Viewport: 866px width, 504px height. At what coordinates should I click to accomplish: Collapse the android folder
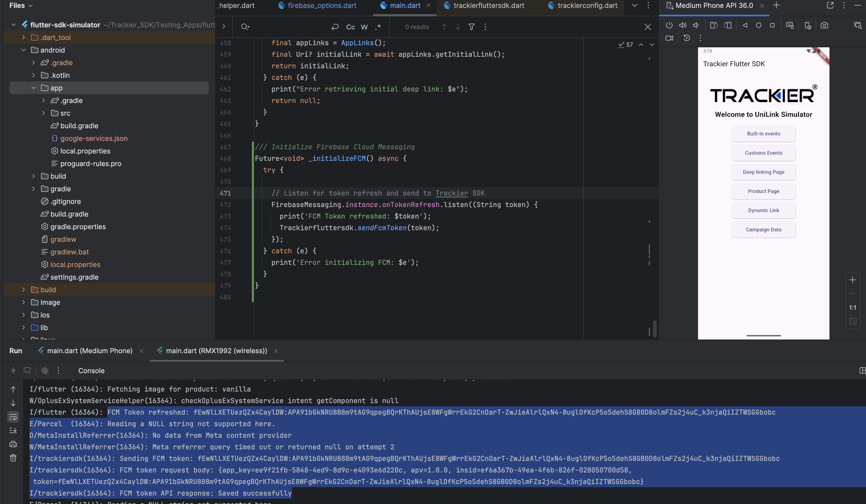pos(23,50)
